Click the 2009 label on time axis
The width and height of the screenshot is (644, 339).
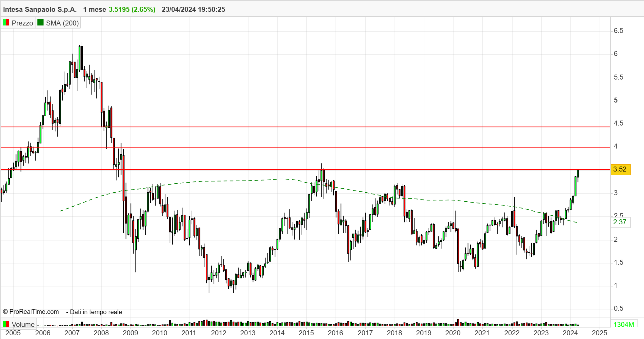click(x=130, y=333)
